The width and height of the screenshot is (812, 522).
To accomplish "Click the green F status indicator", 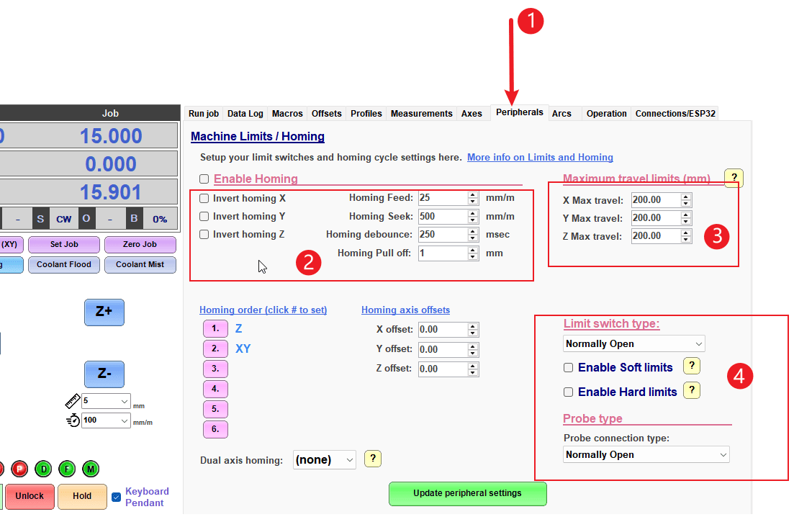I will coord(67,469).
